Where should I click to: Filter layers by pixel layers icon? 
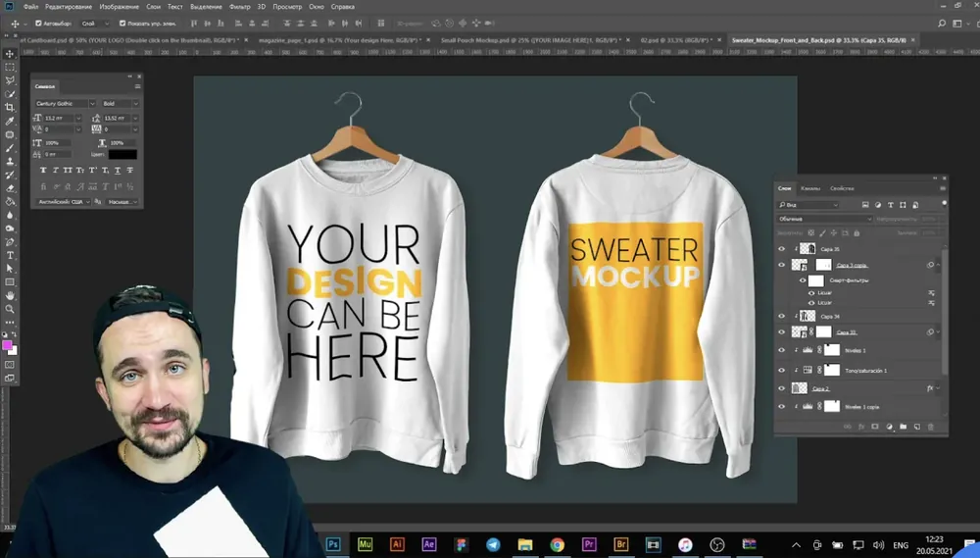point(865,205)
